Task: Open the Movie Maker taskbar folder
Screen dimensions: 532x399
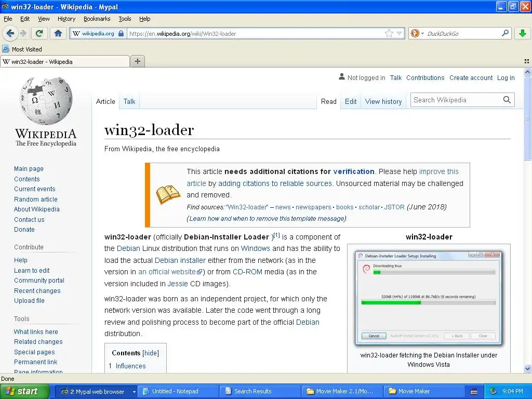Action: tap(424, 392)
